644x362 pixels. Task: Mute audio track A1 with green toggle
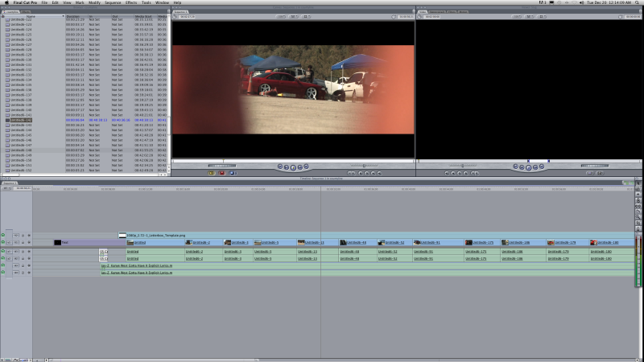(x=3, y=251)
